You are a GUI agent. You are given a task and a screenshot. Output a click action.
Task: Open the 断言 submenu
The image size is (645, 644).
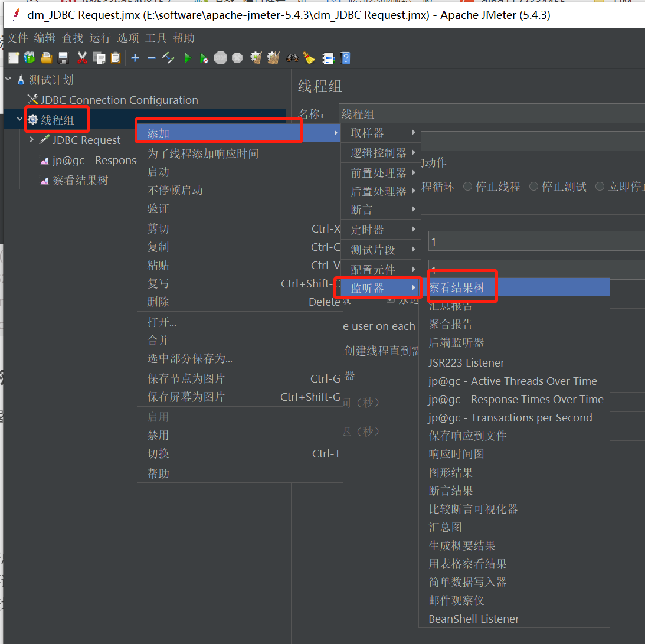point(381,210)
